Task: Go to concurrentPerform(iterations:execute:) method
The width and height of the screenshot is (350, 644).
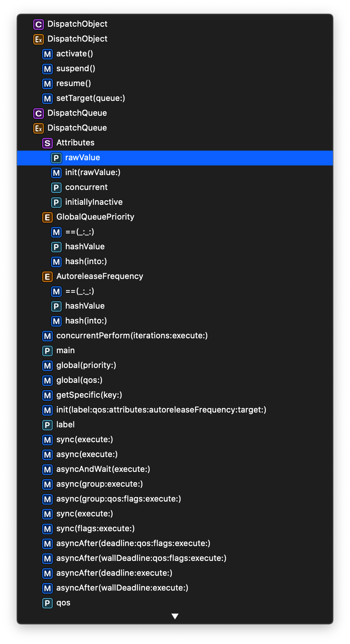Action: click(175, 336)
